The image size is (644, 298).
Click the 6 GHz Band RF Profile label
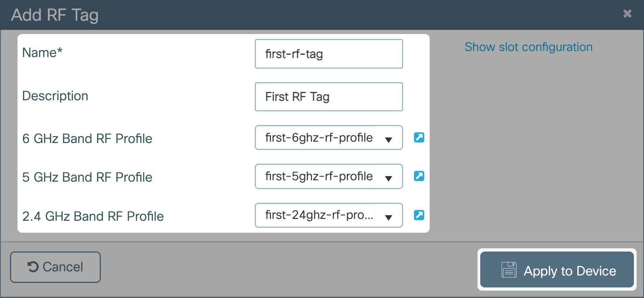pyautogui.click(x=87, y=138)
